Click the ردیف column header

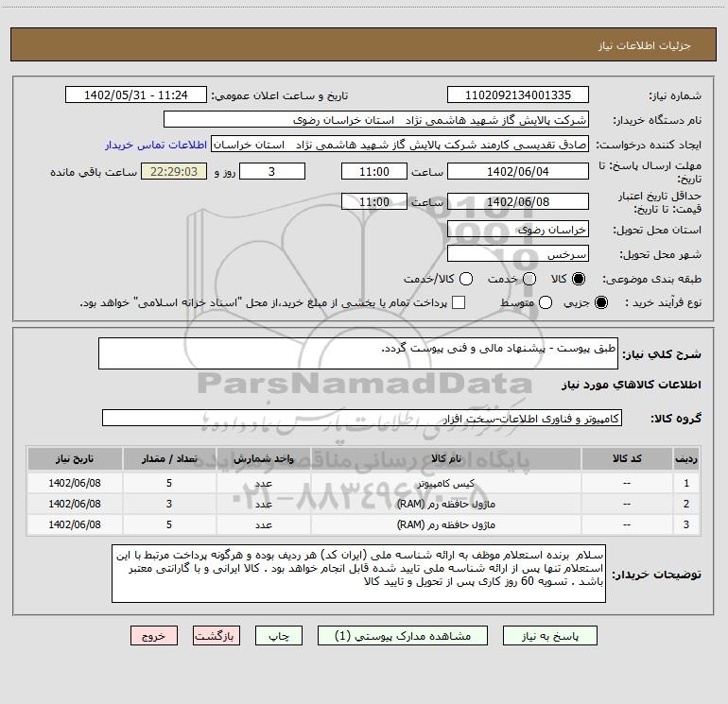point(686,458)
